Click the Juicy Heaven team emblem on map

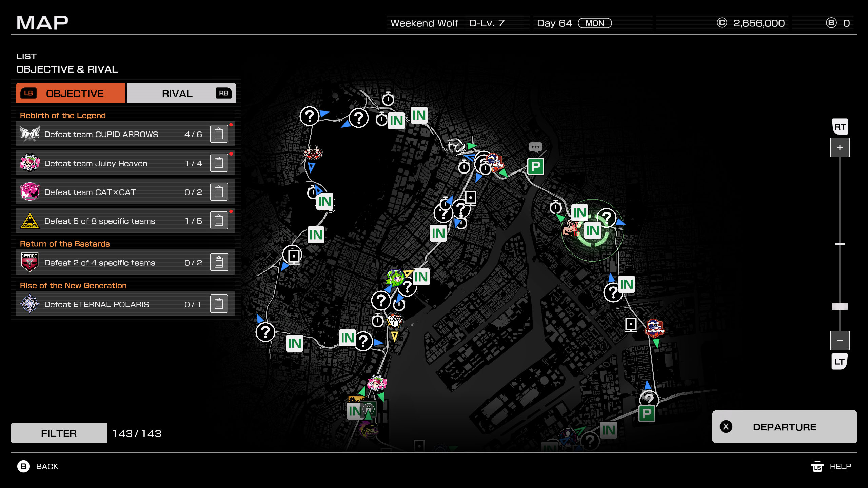[377, 383]
